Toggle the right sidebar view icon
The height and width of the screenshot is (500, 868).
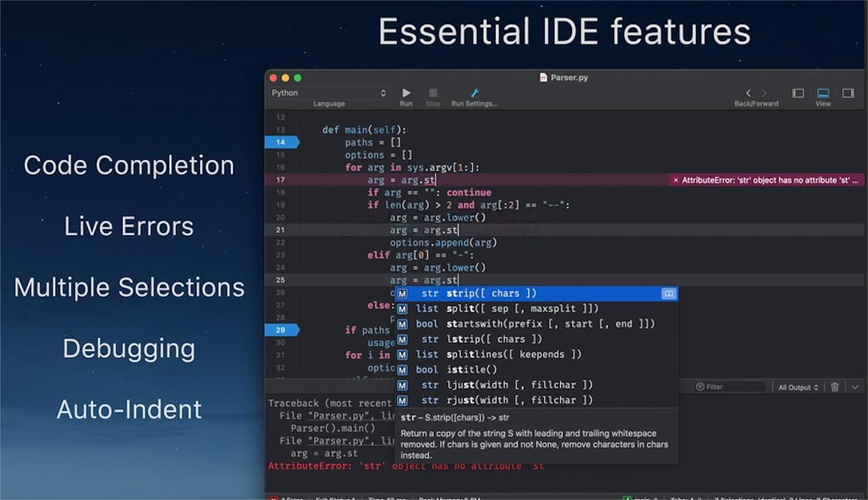(848, 93)
